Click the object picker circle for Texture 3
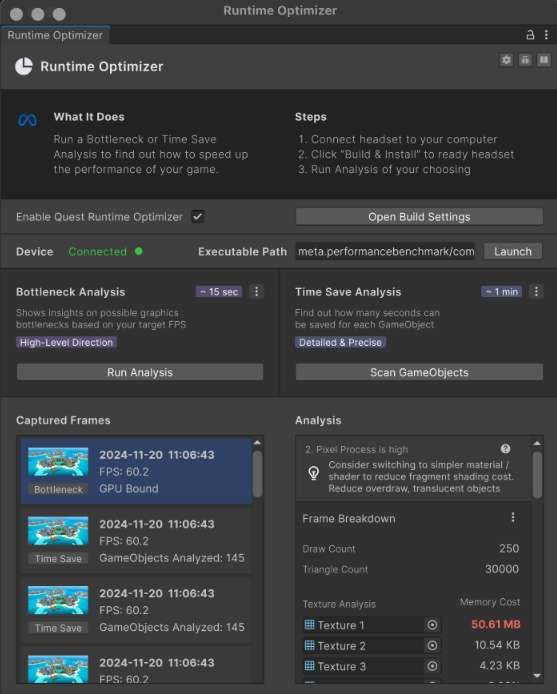This screenshot has width=557, height=694. tap(432, 666)
